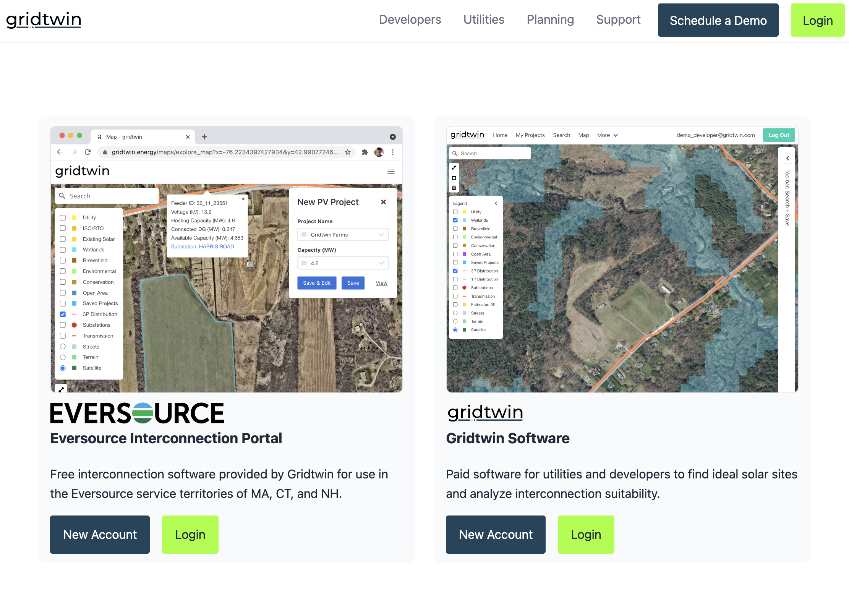Click the gridtwin logo in the top navigation
The width and height of the screenshot is (849, 616).
pos(43,20)
